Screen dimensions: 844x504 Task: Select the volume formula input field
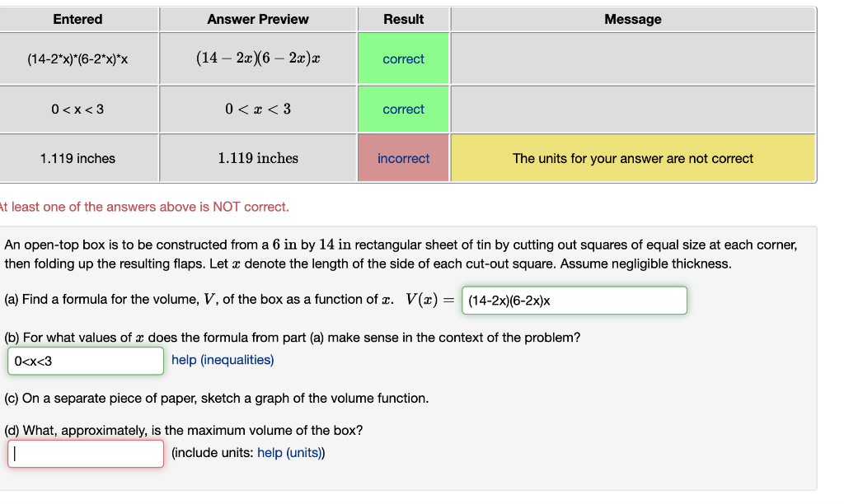point(574,301)
